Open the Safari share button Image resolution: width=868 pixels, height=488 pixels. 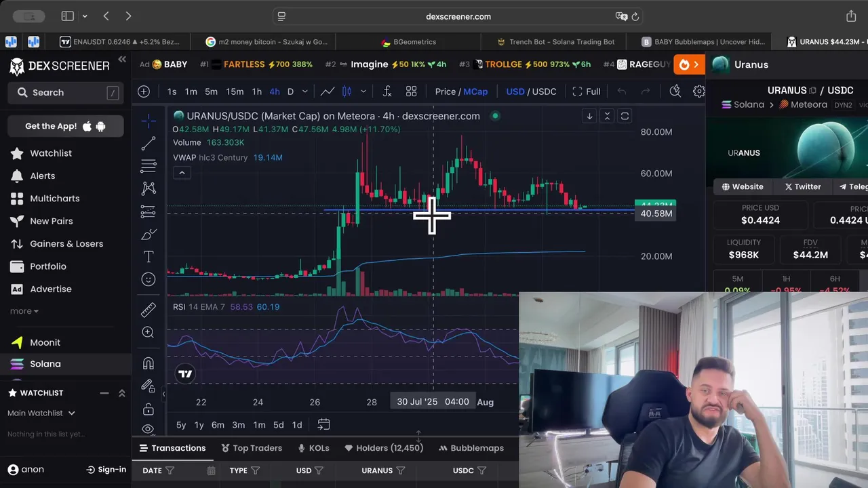pyautogui.click(x=851, y=16)
